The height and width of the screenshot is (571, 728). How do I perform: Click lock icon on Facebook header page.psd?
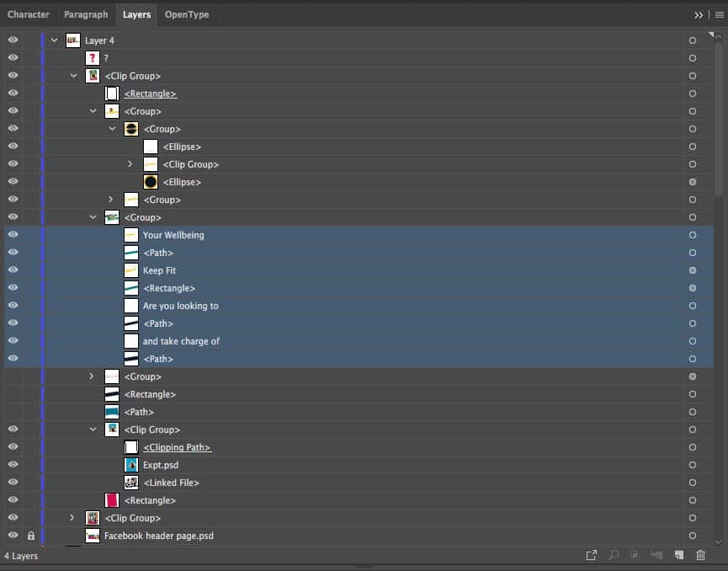31,536
